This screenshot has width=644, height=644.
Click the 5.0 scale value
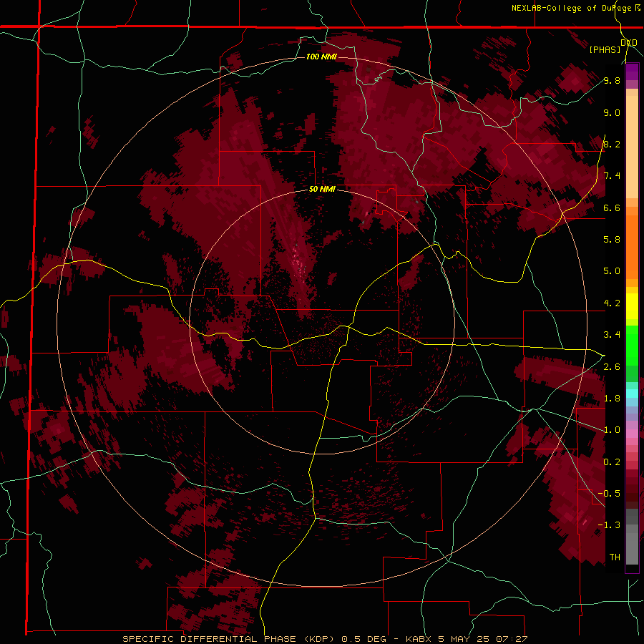(x=612, y=271)
